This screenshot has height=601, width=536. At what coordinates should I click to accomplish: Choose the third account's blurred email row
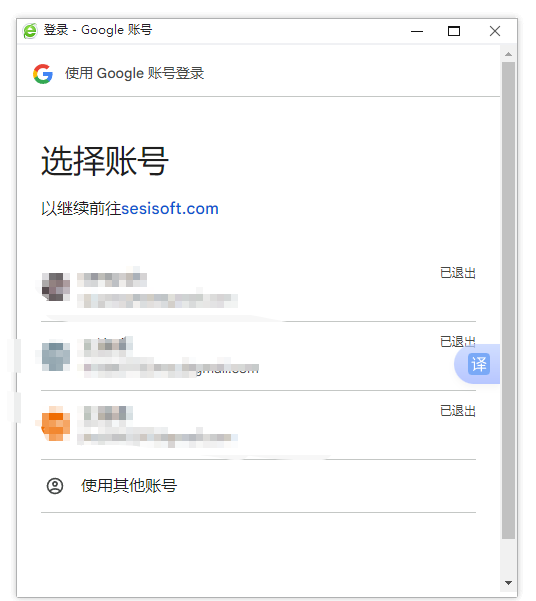157,438
